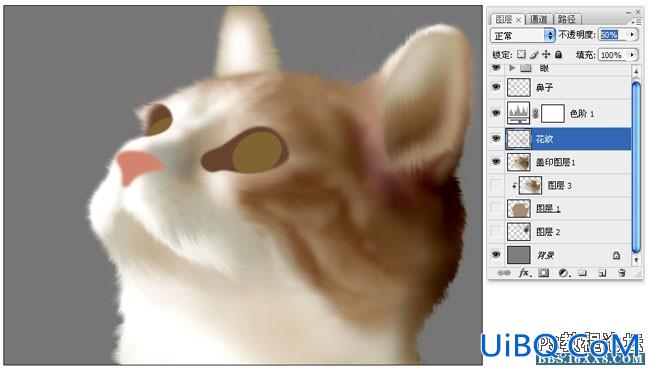Click the 图层 1 layer thumbnail
Screen dimensions: 650x370
pos(518,209)
